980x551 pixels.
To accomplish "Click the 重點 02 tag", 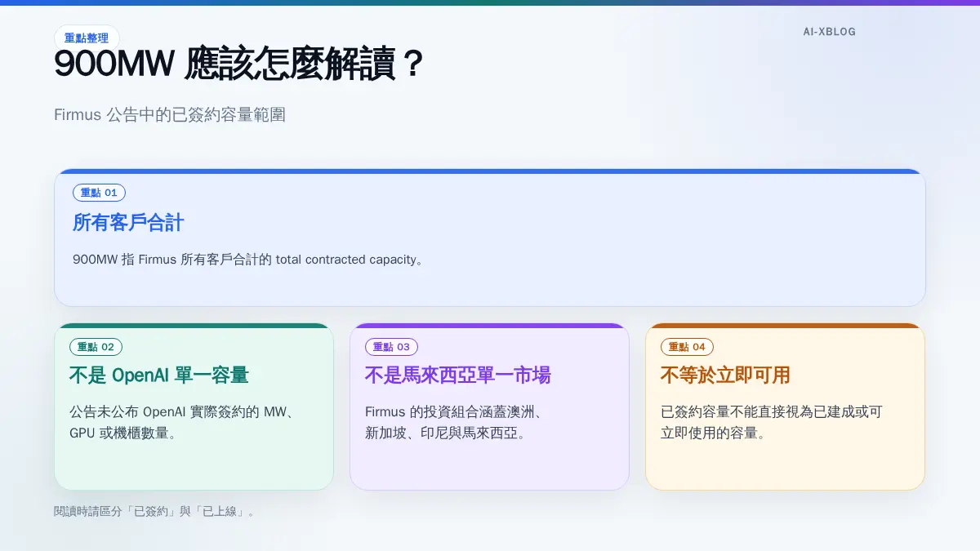I will [x=96, y=347].
